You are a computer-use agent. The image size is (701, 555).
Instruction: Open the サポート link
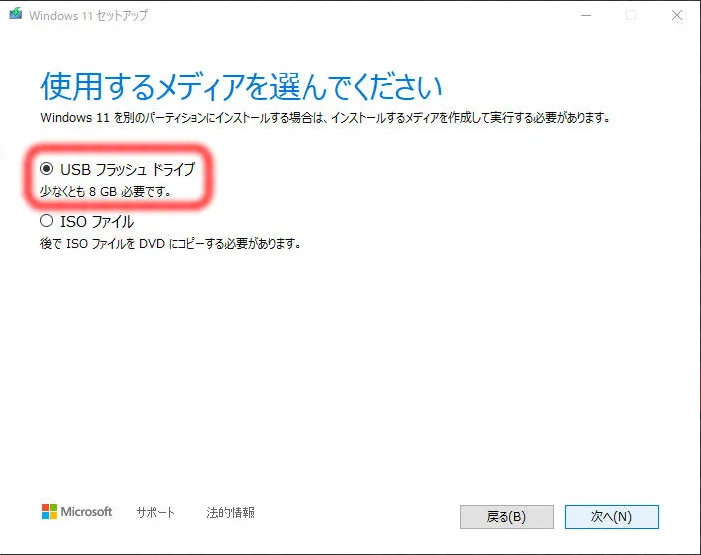point(156,513)
